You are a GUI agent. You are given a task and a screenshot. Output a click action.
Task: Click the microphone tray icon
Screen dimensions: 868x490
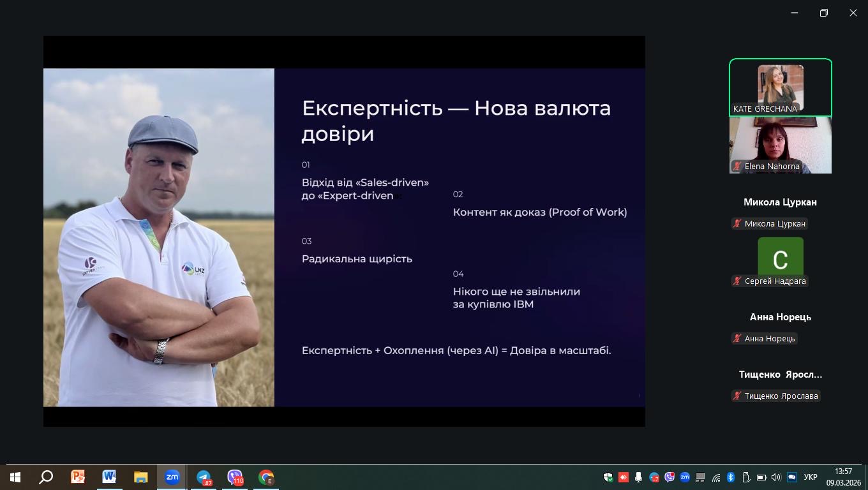click(x=638, y=477)
